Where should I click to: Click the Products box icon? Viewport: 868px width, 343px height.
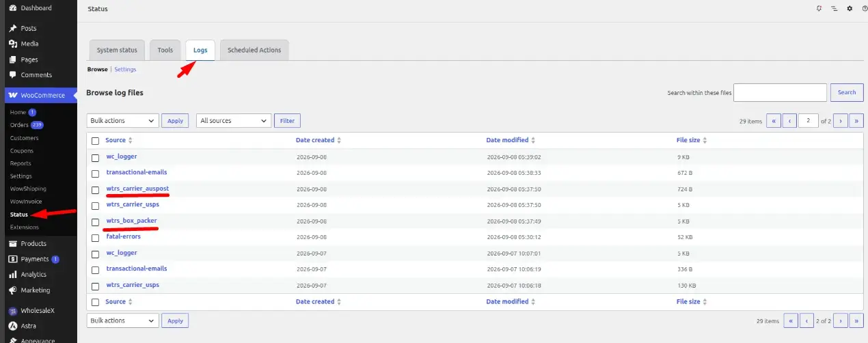click(x=13, y=244)
